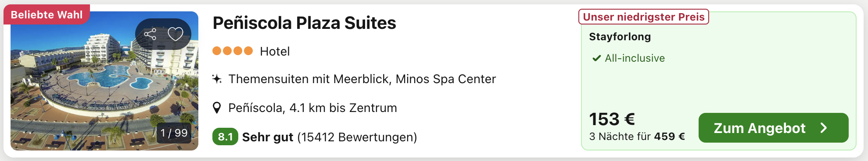Open Peñíscola, 4.1 km bis Zentrum location
The image size is (868, 161).
[x=312, y=108]
